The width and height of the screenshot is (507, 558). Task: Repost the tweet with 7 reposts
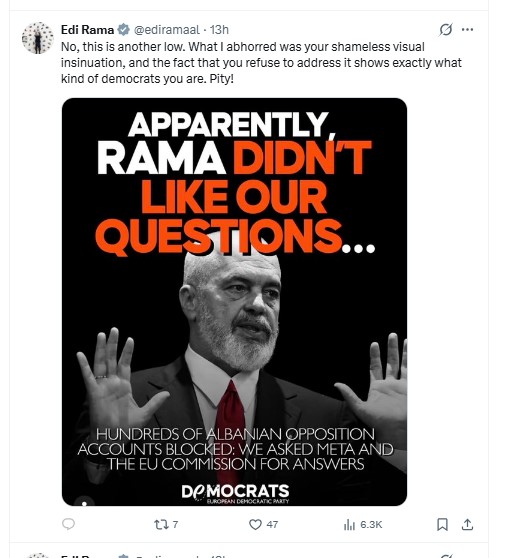click(159, 525)
